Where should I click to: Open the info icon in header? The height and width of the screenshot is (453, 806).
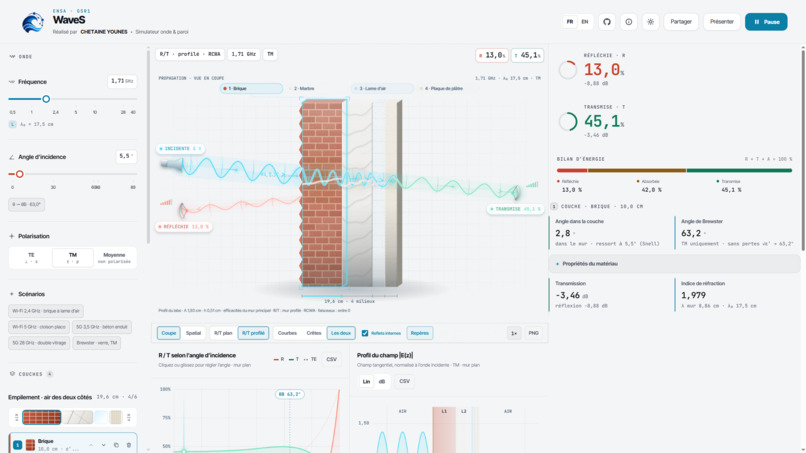pos(629,22)
